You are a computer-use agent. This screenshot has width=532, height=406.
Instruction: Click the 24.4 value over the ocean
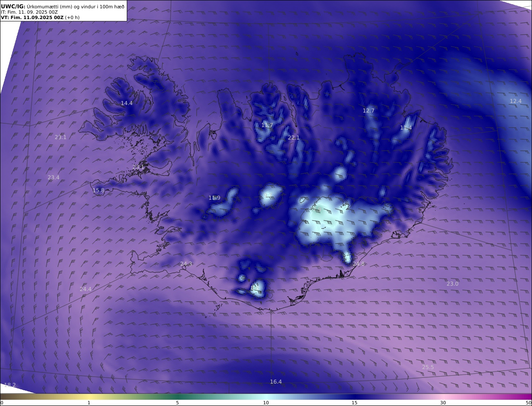click(86, 289)
